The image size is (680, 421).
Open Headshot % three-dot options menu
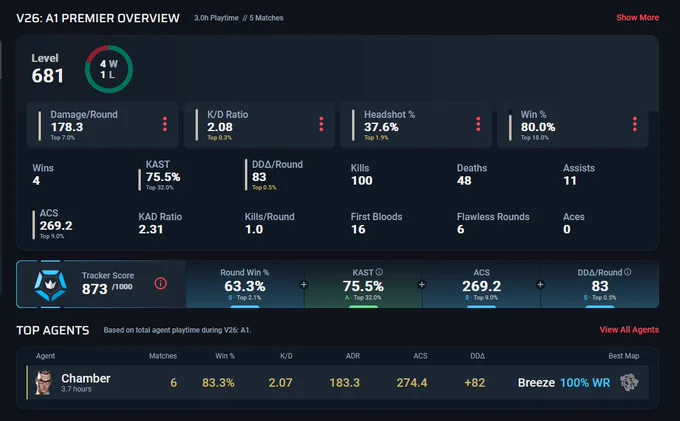coord(478,124)
